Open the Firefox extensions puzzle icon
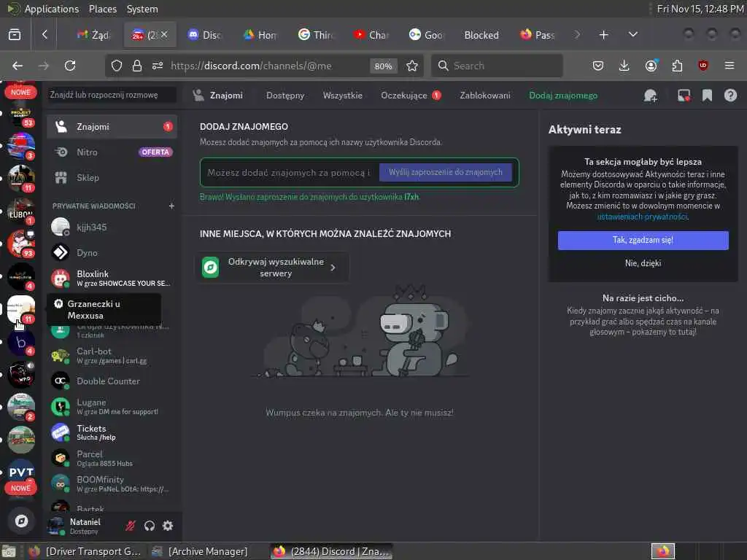Screen dimensions: 747x560 click(677, 66)
